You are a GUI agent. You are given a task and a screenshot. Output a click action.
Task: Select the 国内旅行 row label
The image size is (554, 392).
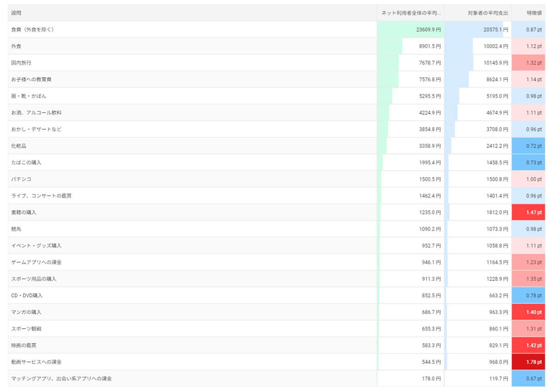(21, 63)
